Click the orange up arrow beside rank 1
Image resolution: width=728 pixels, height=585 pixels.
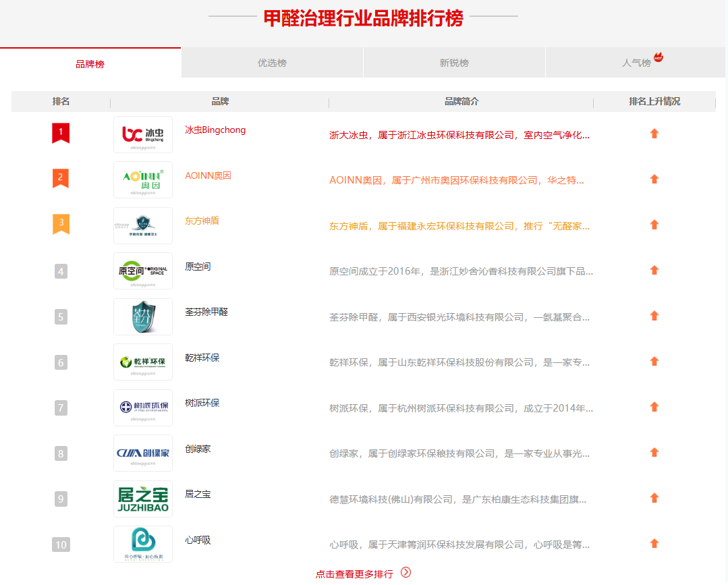tap(654, 134)
